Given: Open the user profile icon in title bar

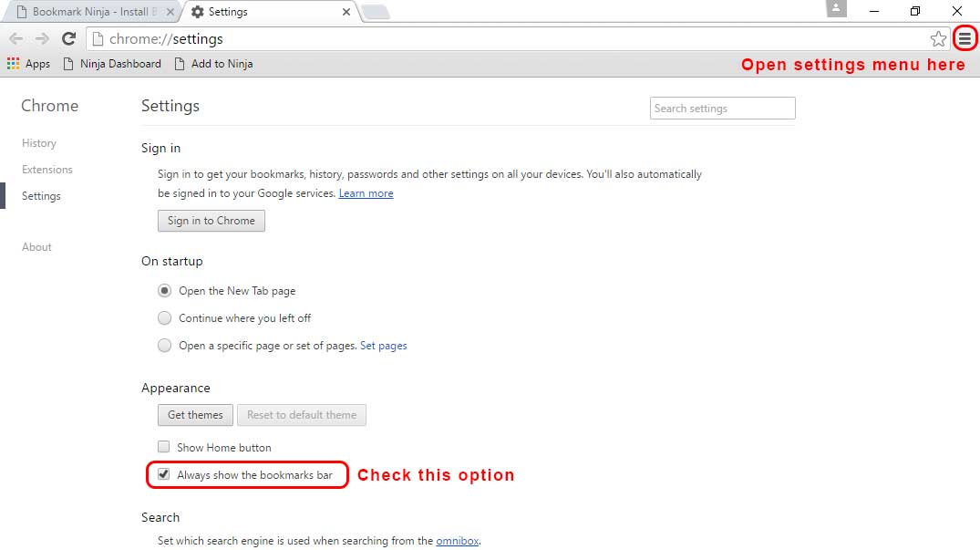Looking at the screenshot, I should coord(836,9).
